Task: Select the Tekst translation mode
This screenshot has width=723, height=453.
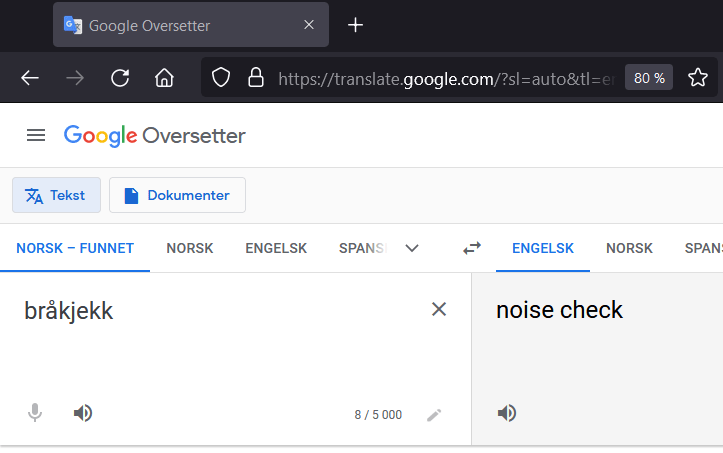Action: coord(56,195)
